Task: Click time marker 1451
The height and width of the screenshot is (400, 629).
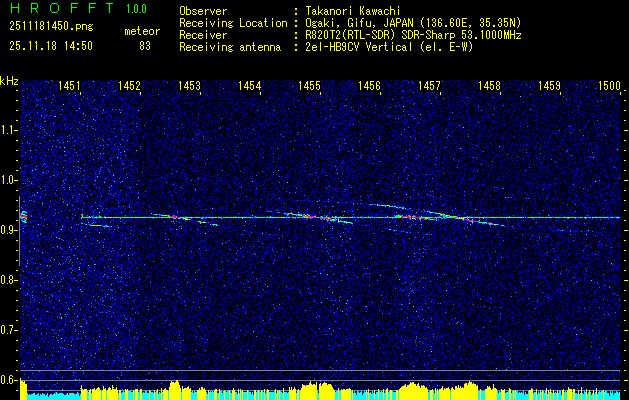Action: [x=69, y=85]
